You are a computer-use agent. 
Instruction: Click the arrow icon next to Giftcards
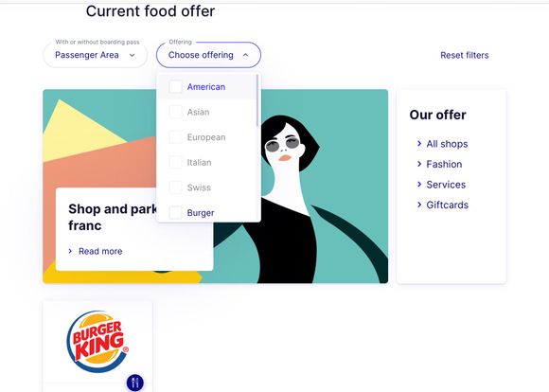click(419, 205)
